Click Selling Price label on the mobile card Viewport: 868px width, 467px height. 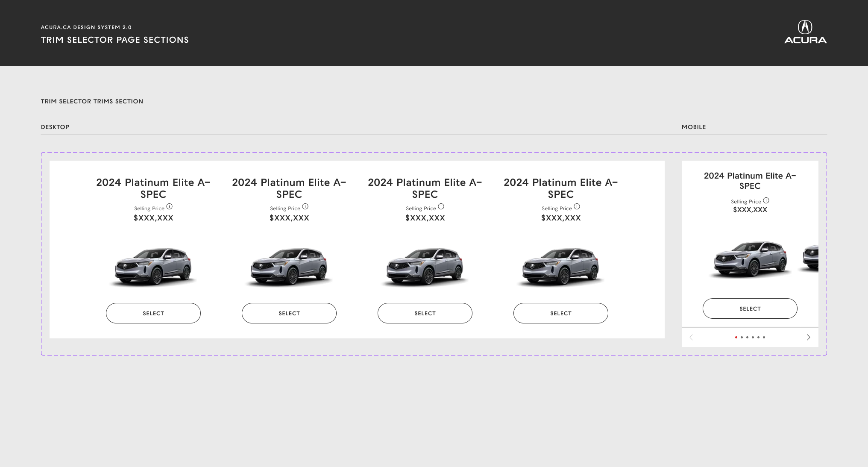tap(746, 202)
